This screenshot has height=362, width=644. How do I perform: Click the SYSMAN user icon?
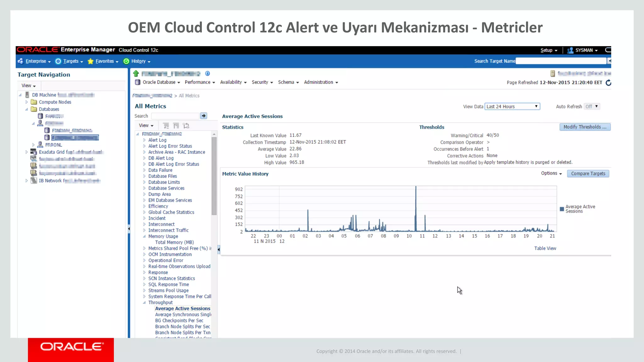coord(570,50)
